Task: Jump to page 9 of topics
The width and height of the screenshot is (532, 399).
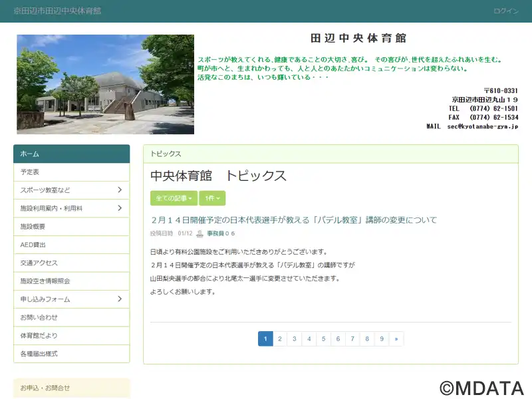Action: click(x=382, y=339)
